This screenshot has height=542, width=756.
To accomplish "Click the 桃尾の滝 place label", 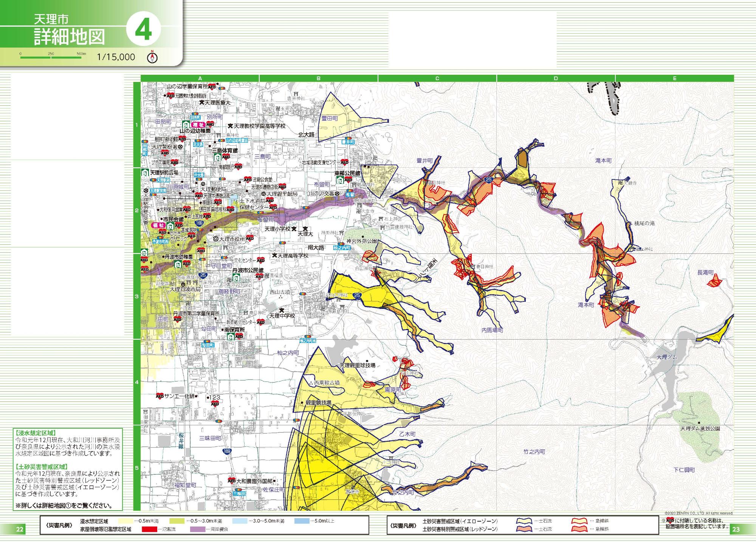I will pos(644,223).
